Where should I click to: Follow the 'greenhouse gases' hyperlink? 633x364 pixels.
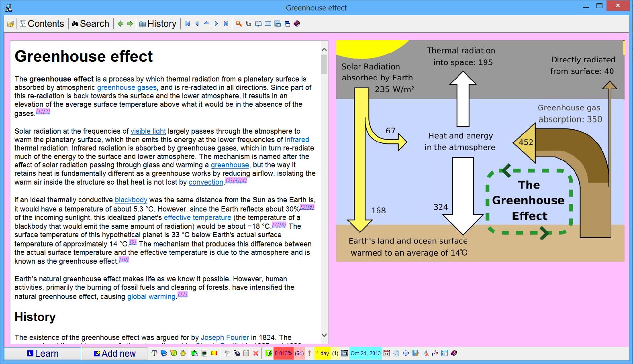pyautogui.click(x=127, y=87)
